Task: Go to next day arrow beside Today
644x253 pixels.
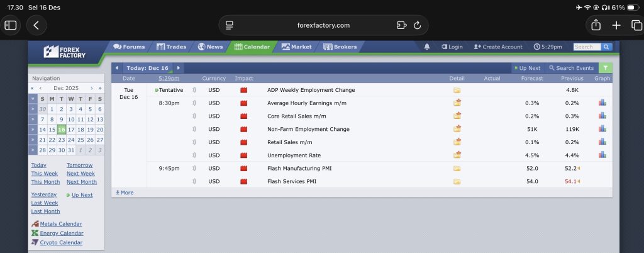Action: click(178, 68)
